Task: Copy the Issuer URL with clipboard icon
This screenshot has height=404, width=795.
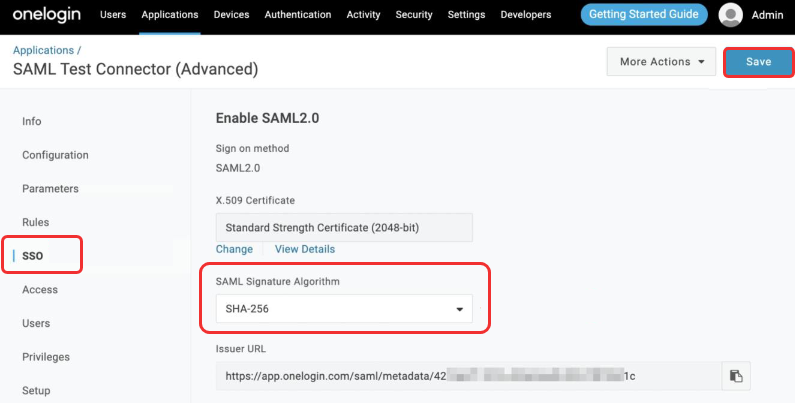Action: pyautogui.click(x=736, y=376)
